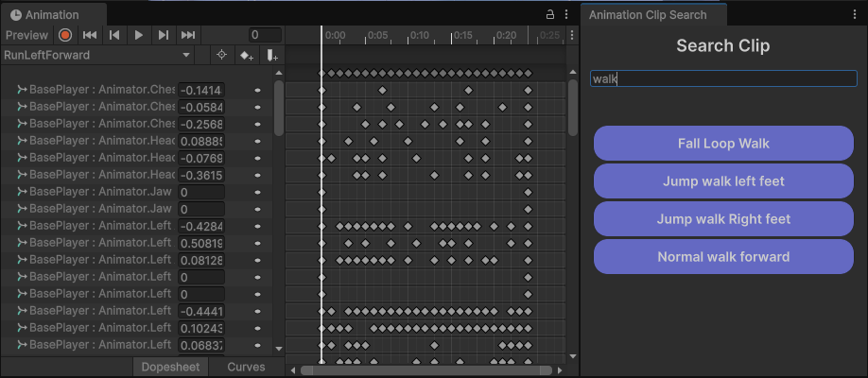Step to the previous keyframe
Viewport: 868px width, 378px height.
click(114, 35)
